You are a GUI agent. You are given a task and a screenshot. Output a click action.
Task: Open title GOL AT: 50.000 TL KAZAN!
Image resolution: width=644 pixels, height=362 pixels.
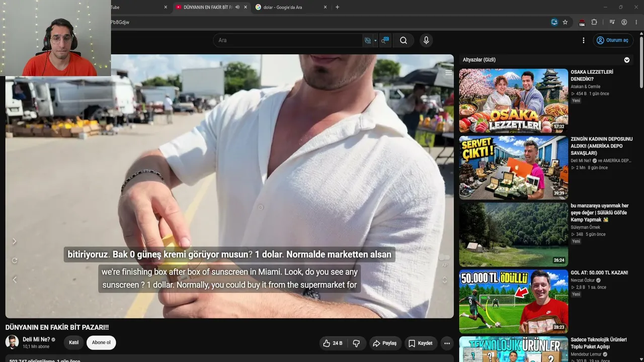[x=599, y=273]
